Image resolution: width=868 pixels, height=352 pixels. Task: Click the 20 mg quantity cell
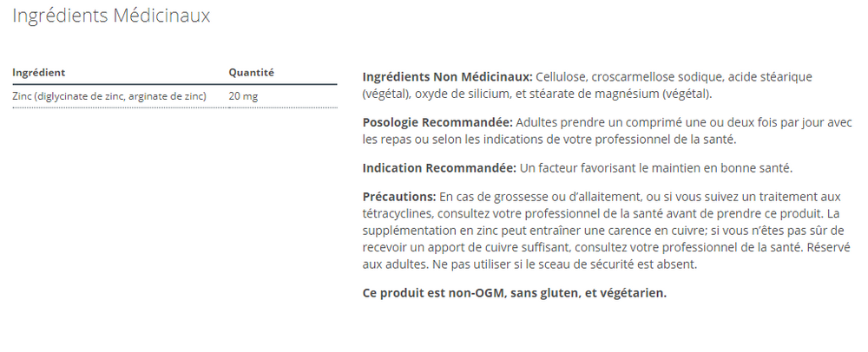pyautogui.click(x=243, y=96)
